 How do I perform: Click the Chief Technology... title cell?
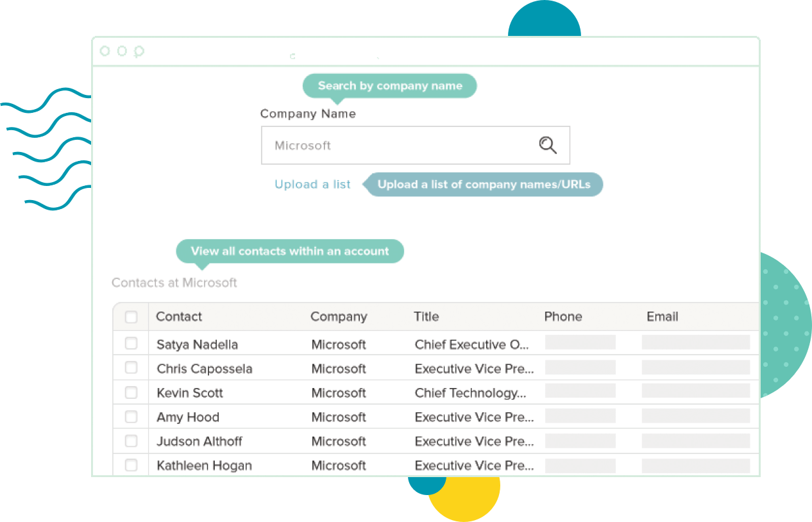470,393
